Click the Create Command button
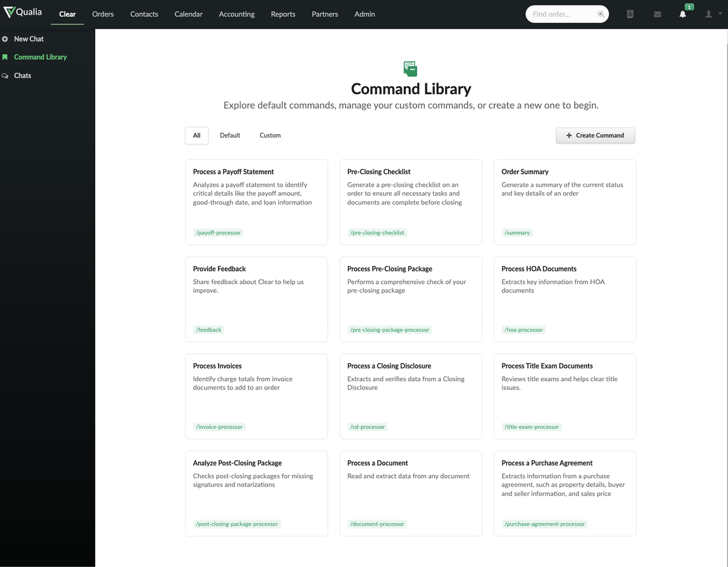This screenshot has height=567, width=728. pyautogui.click(x=595, y=135)
